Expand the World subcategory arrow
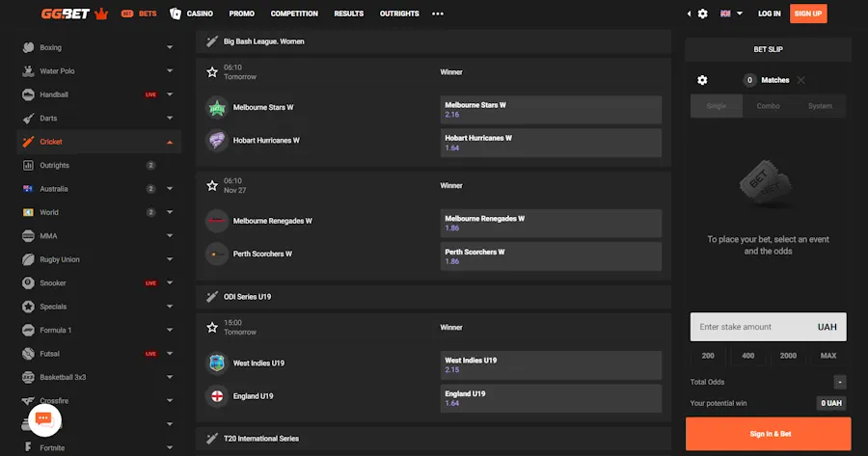The height and width of the screenshot is (456, 868). [170, 212]
